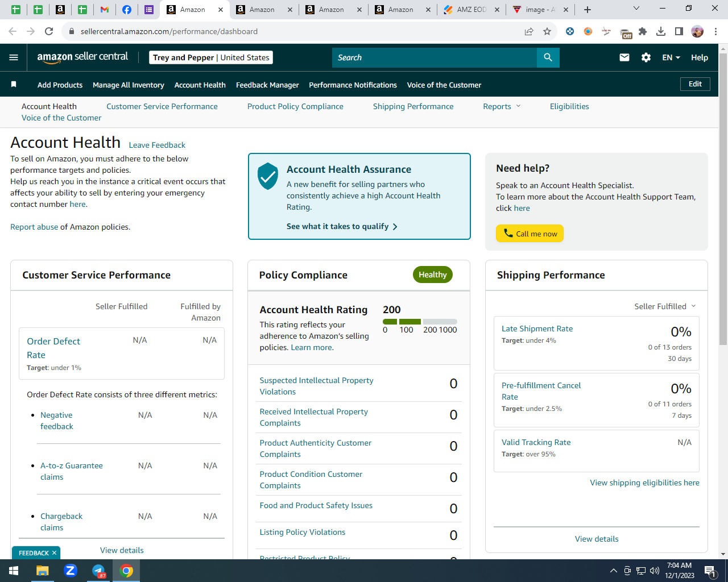Click the Leave Feedback link

[x=157, y=145]
